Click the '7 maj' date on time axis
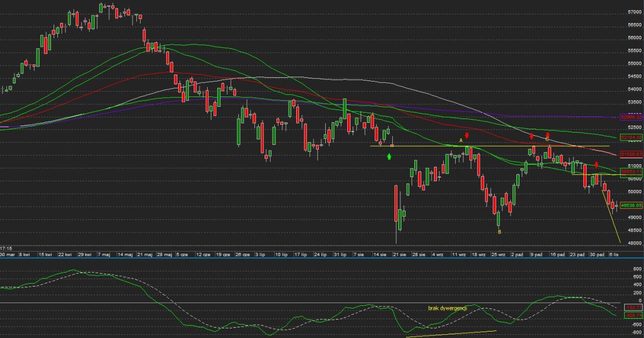The image size is (644, 338). pyautogui.click(x=106, y=255)
